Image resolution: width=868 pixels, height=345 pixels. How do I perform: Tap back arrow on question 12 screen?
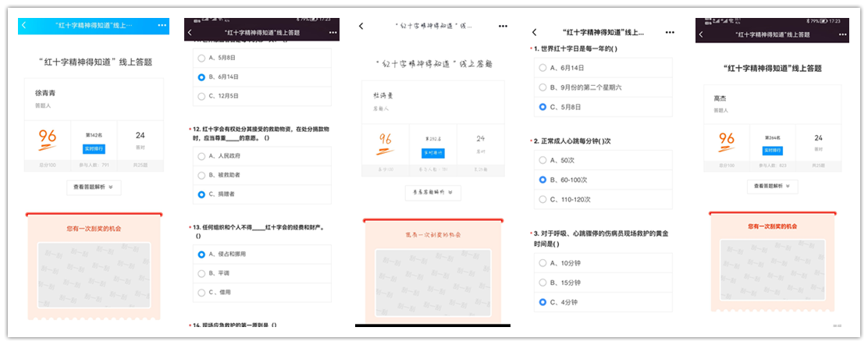tap(190, 34)
